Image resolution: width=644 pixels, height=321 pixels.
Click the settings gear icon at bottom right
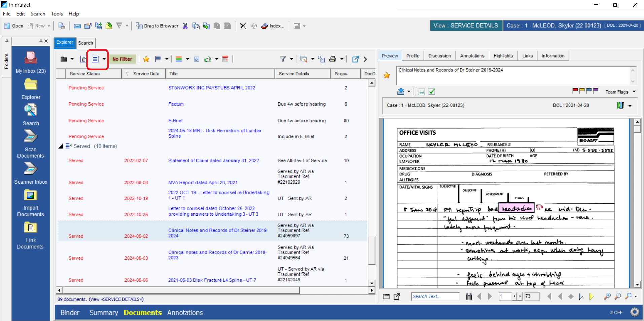pyautogui.click(x=634, y=312)
